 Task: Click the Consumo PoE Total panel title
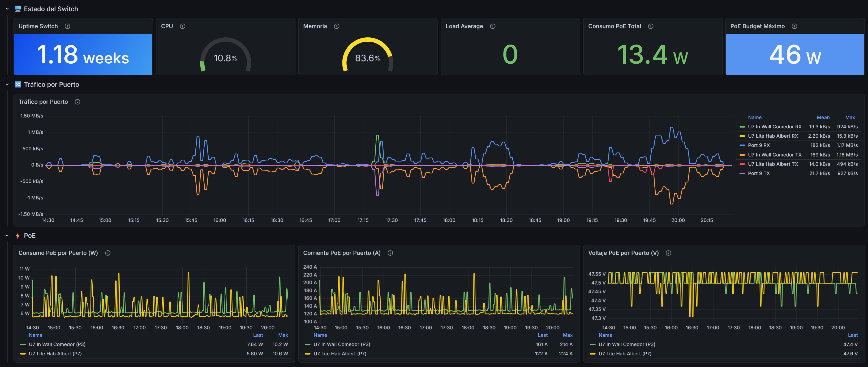point(615,26)
